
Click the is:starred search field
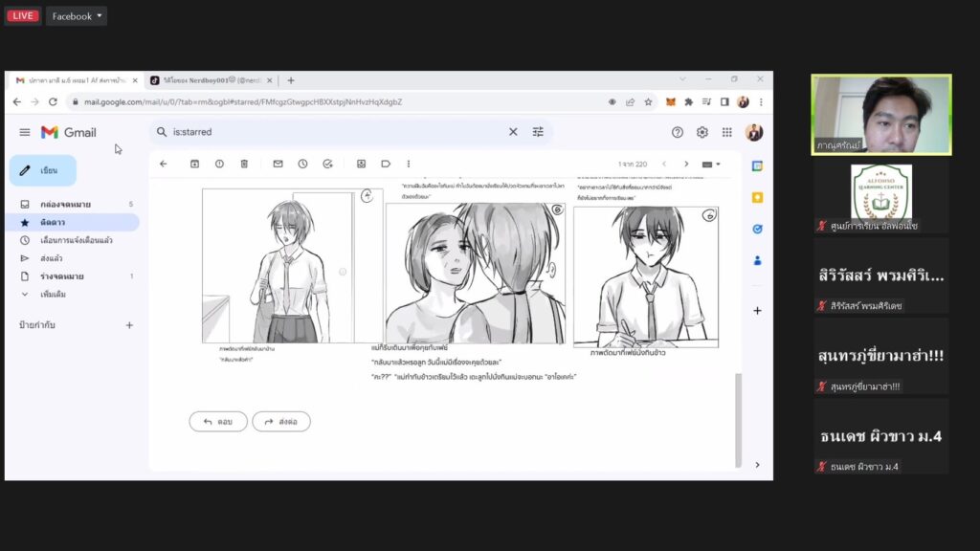335,132
